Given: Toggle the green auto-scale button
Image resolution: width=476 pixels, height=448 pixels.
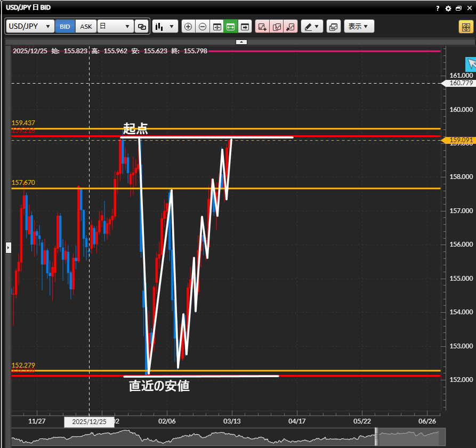Looking at the screenshot, I should (230, 26).
